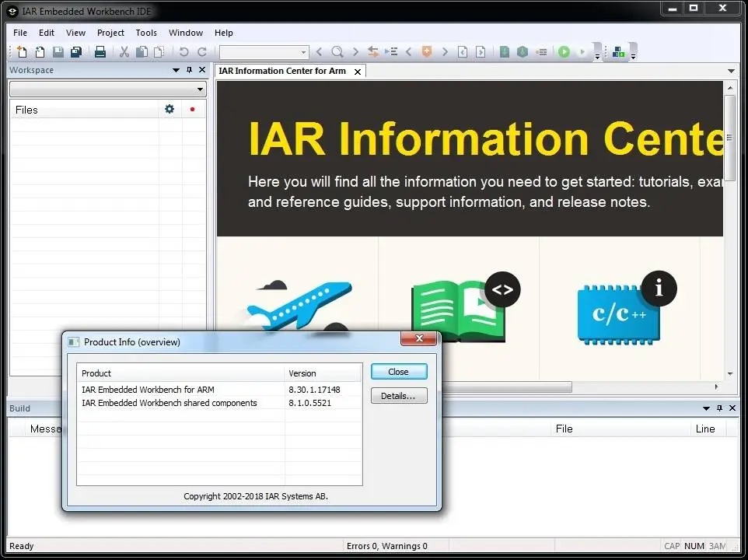Screen dimensions: 748x560
Task: Click the Undo arrow icon
Action: 184,51
